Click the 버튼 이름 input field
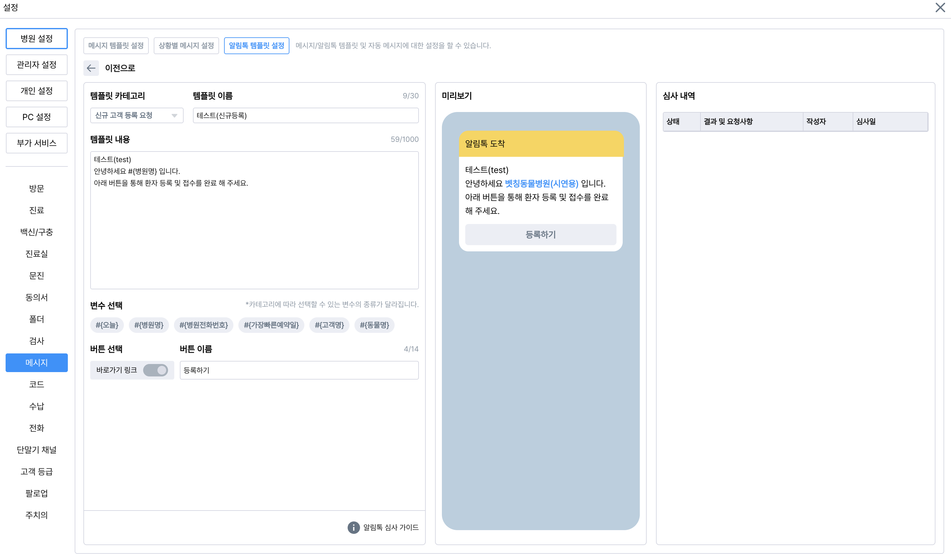 click(299, 370)
